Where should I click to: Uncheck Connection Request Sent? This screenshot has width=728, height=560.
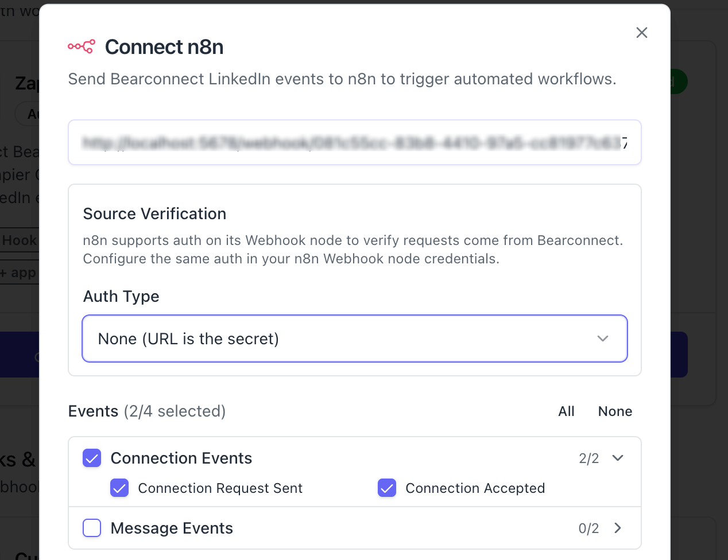click(x=119, y=488)
